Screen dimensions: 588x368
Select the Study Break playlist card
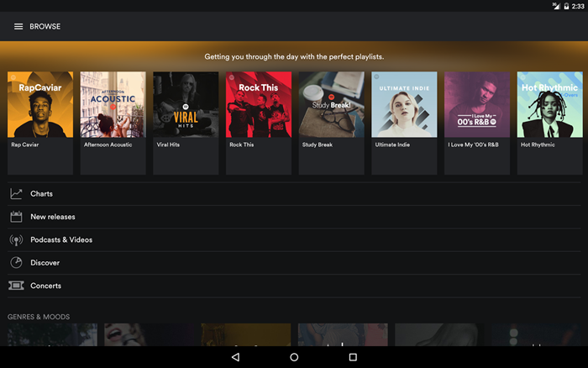coord(331,123)
